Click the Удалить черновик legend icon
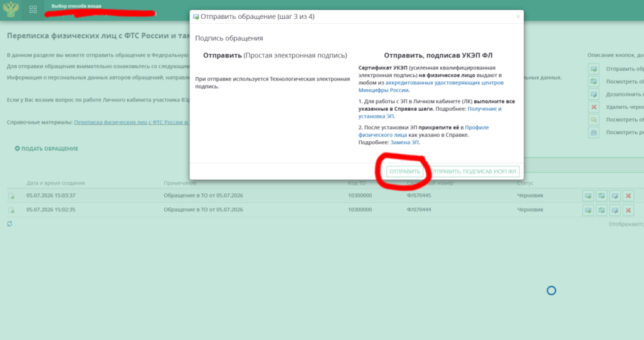 (594, 107)
